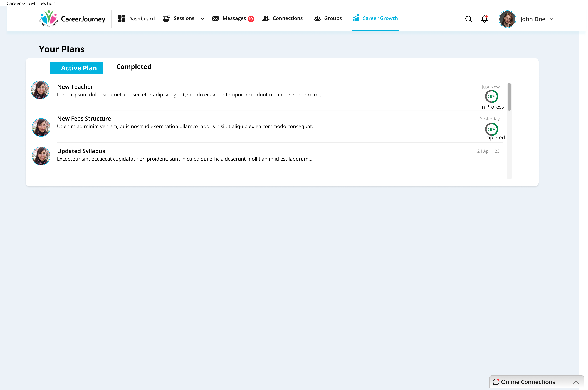Click the 'Yesterday' timestamp
This screenshot has height=390, width=588.
click(x=489, y=119)
